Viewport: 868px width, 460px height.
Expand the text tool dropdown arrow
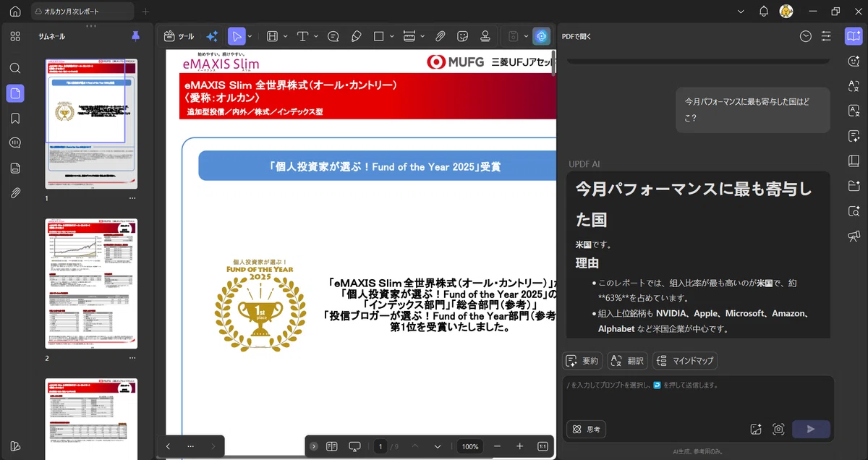point(316,36)
